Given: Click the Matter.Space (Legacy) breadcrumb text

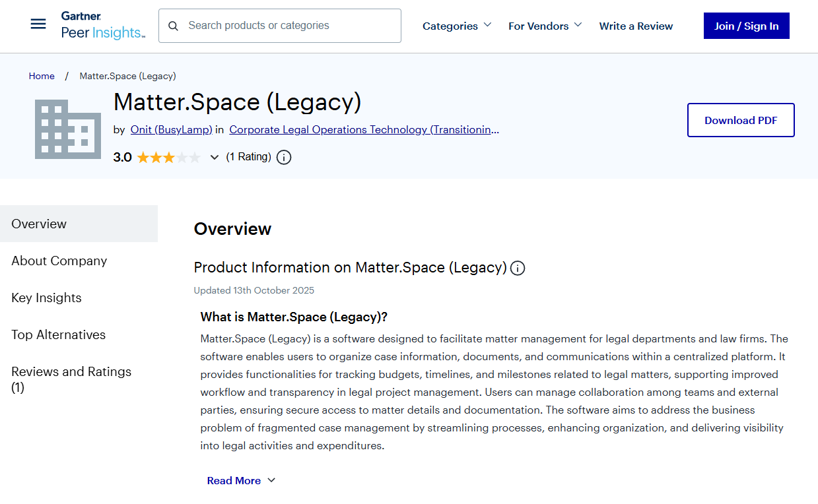Looking at the screenshot, I should pyautogui.click(x=128, y=76).
